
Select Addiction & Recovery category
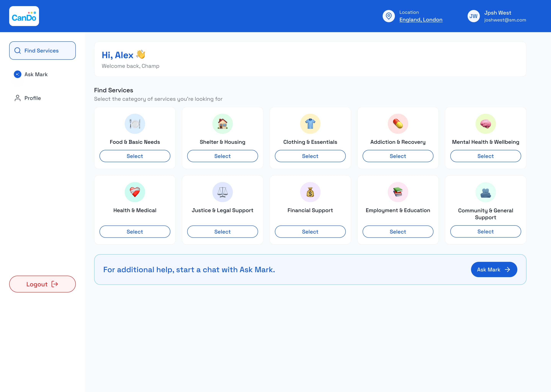[398, 156]
